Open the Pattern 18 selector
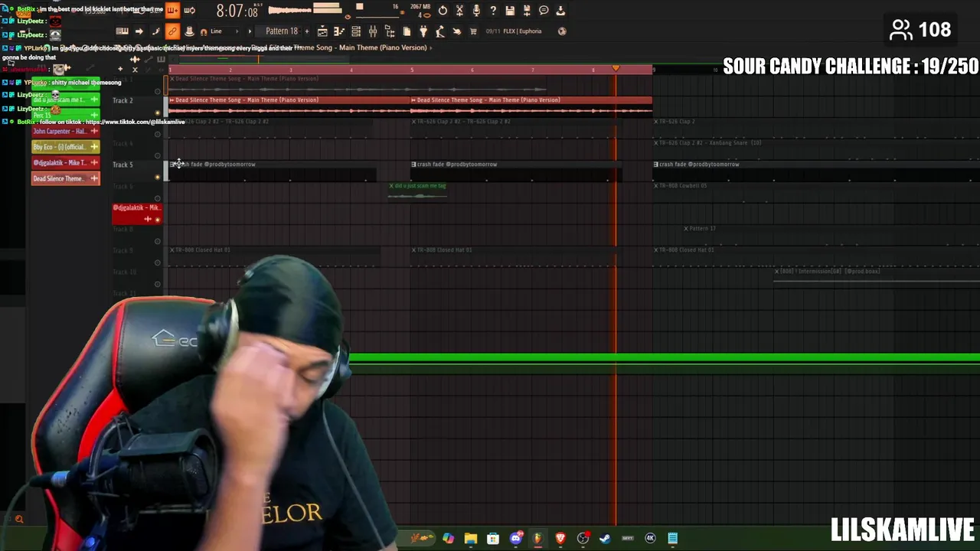The width and height of the screenshot is (980, 551). point(281,31)
